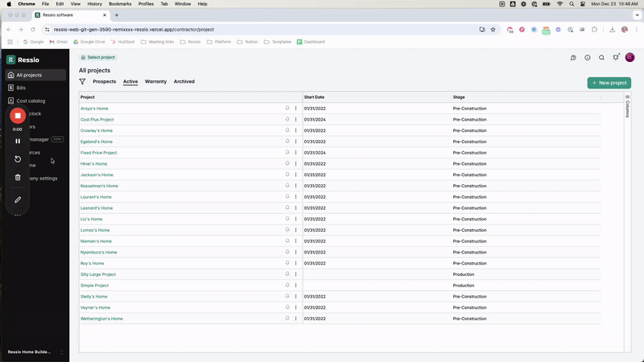Restart the recording with the undo arrow icon

tap(18, 159)
